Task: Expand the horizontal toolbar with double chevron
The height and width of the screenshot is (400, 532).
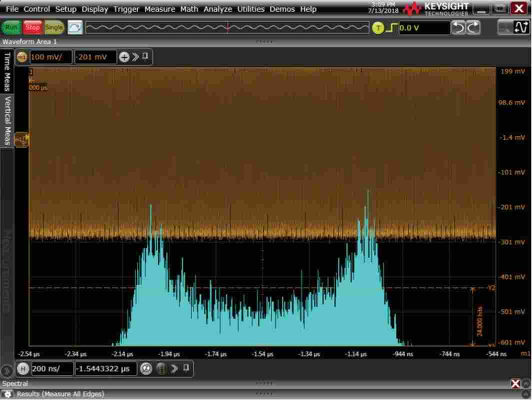Action: click(x=174, y=369)
